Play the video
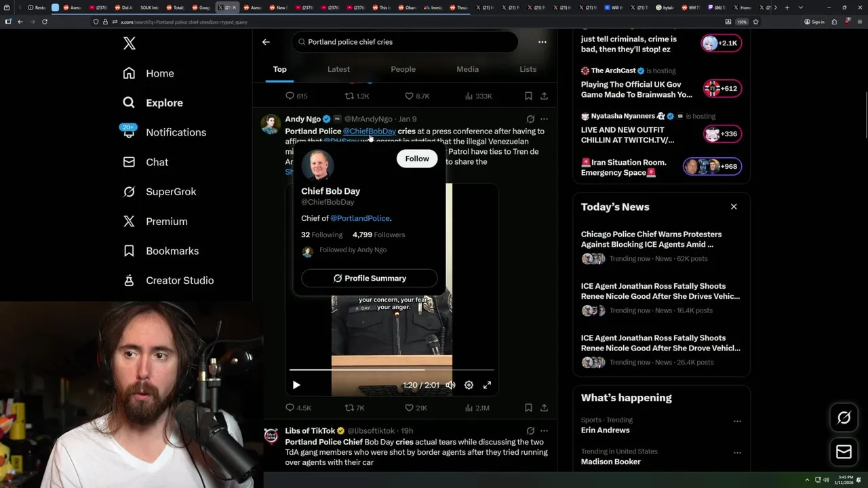The image size is (868, 488). click(x=296, y=385)
